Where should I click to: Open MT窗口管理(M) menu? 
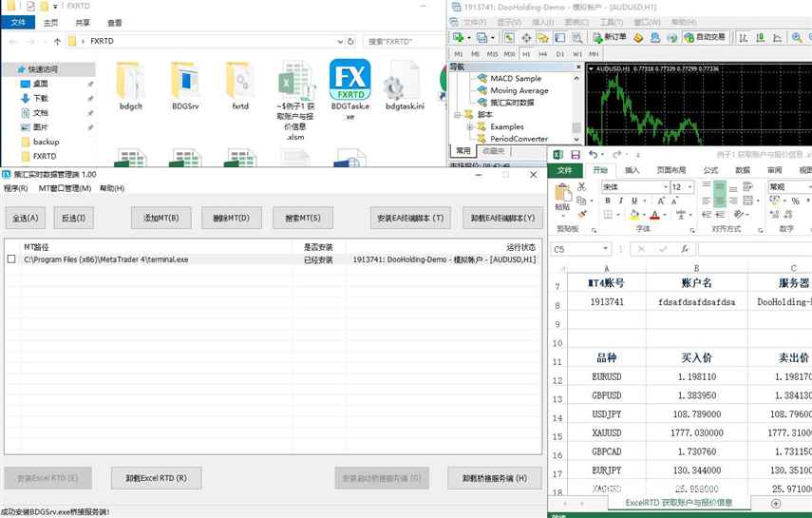[x=65, y=188]
